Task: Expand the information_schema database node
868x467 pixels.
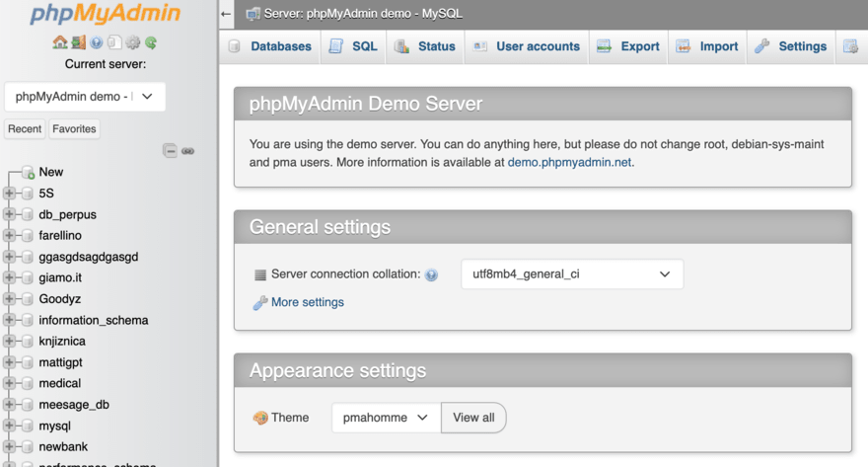Action: point(9,320)
